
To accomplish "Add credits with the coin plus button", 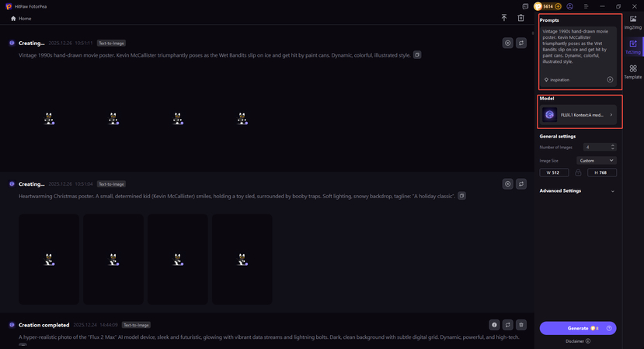I will coord(558,6).
